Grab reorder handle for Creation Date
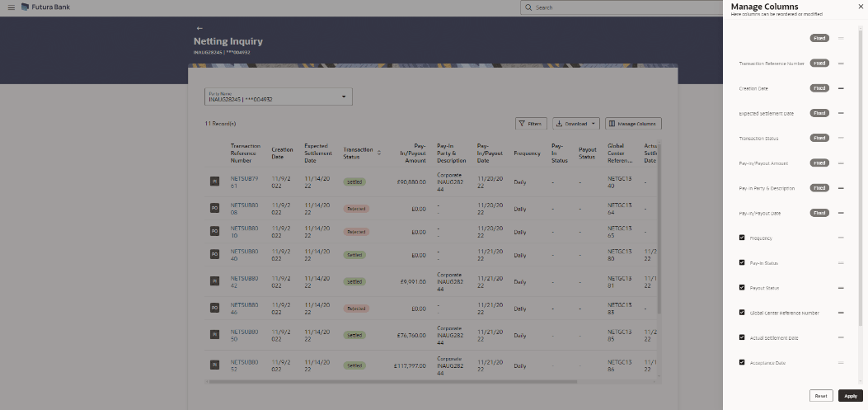This screenshot has height=410, width=868. (841, 88)
